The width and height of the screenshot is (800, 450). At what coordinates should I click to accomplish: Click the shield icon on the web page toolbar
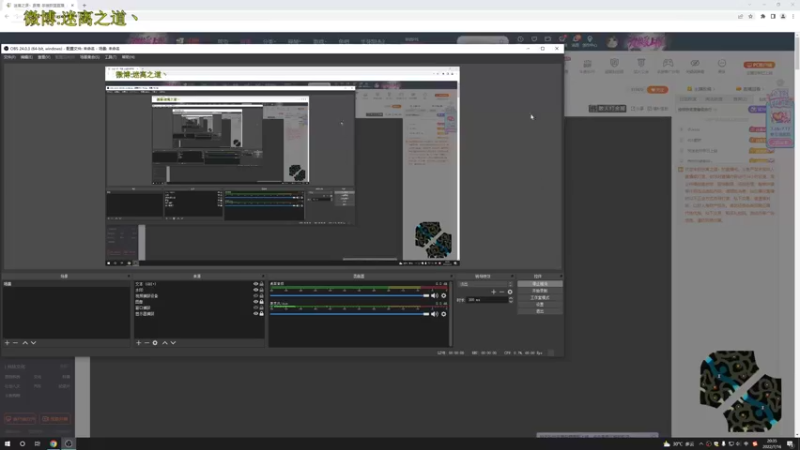click(614, 63)
